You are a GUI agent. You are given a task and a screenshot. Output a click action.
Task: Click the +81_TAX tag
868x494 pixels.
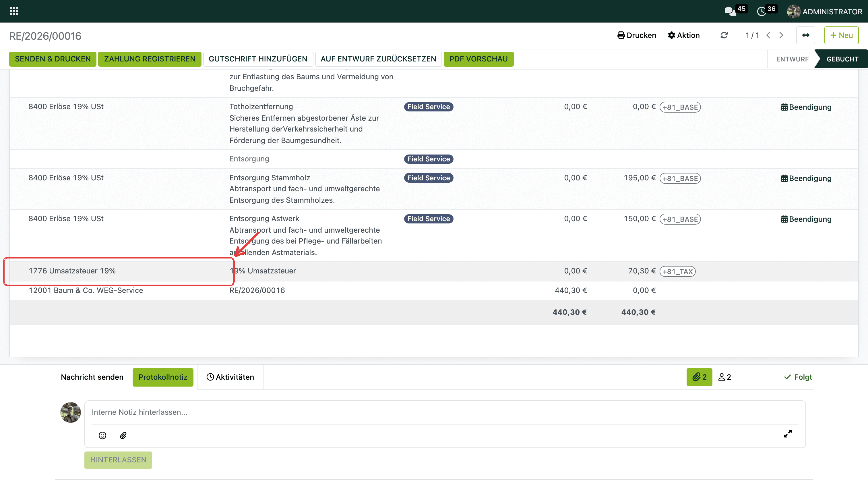tap(677, 271)
